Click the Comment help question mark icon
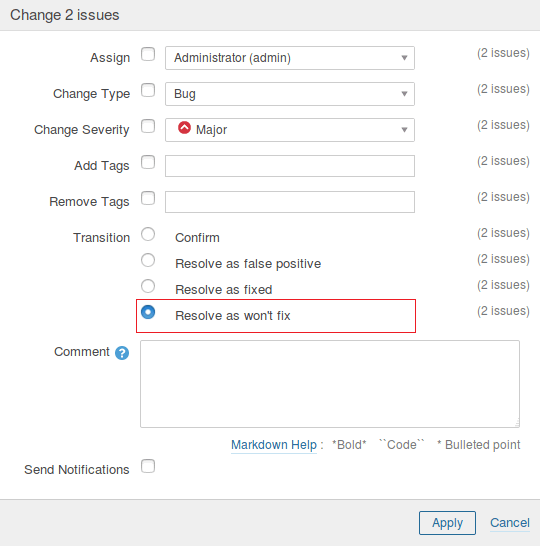540x546 pixels. click(122, 353)
